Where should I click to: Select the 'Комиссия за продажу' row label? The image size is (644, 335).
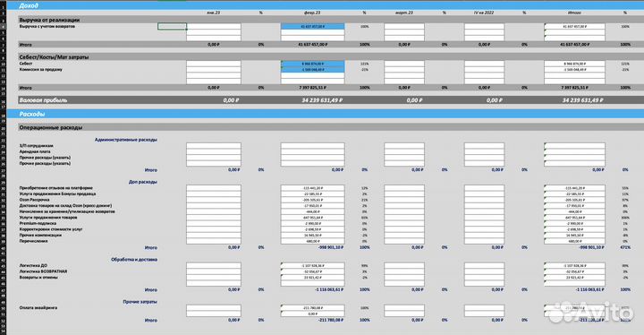click(40, 70)
